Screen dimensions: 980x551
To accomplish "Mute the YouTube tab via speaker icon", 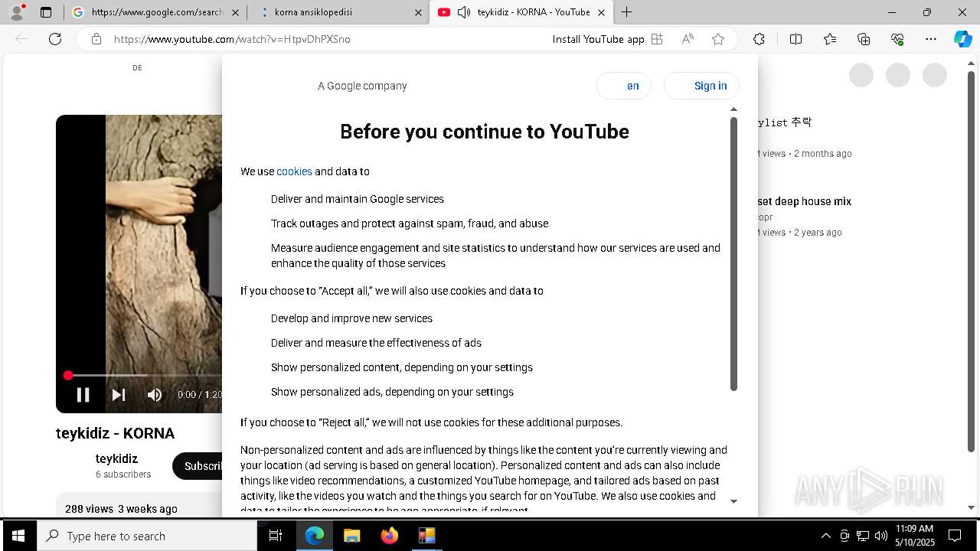I will 463,12.
